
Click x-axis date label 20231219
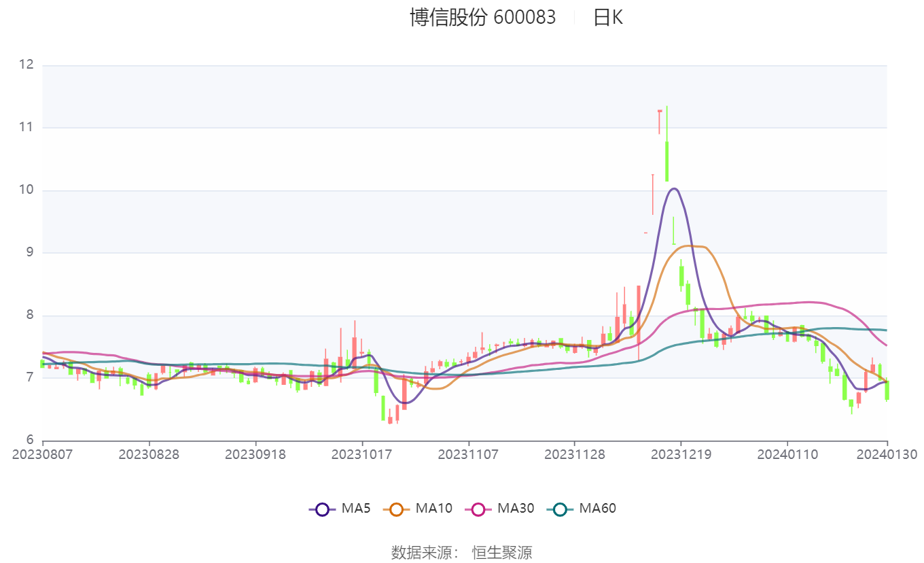(681, 454)
